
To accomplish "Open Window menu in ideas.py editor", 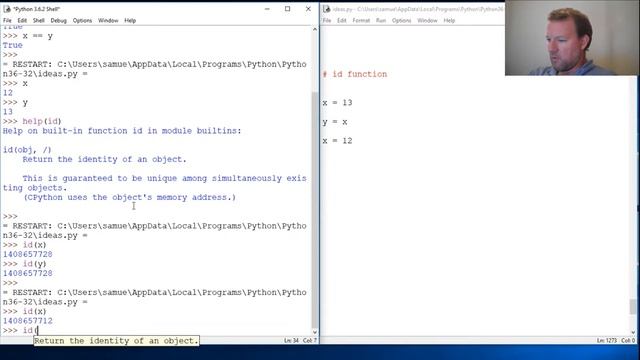I will [427, 20].
